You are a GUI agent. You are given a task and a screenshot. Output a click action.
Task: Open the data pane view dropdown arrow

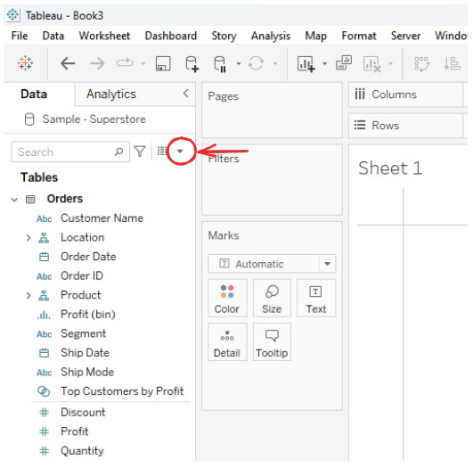click(x=180, y=152)
